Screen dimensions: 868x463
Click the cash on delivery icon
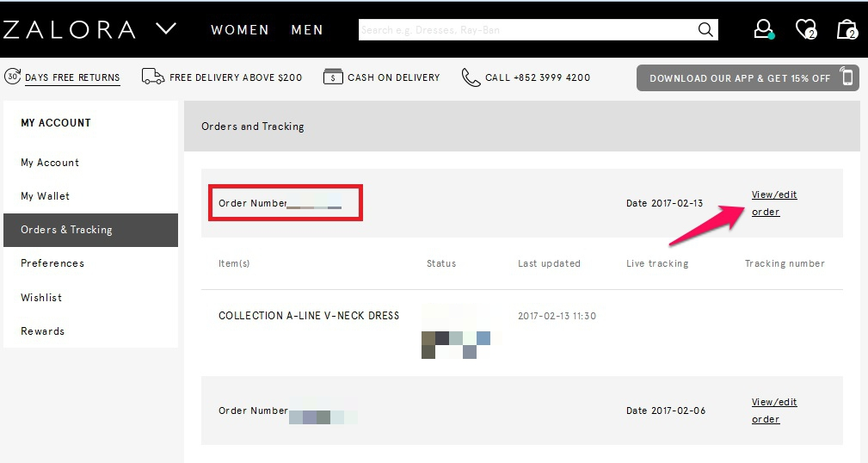[x=333, y=77]
